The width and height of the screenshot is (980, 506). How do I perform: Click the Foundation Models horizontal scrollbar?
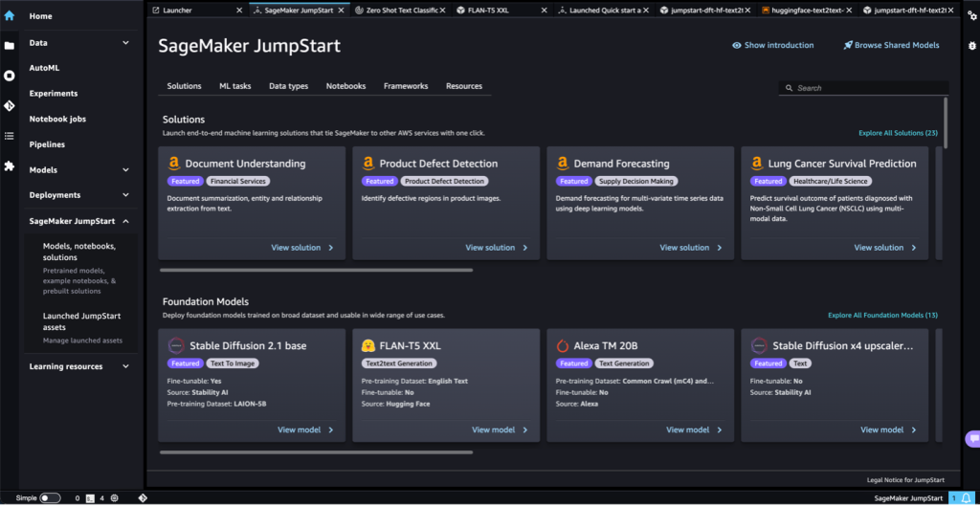point(316,452)
